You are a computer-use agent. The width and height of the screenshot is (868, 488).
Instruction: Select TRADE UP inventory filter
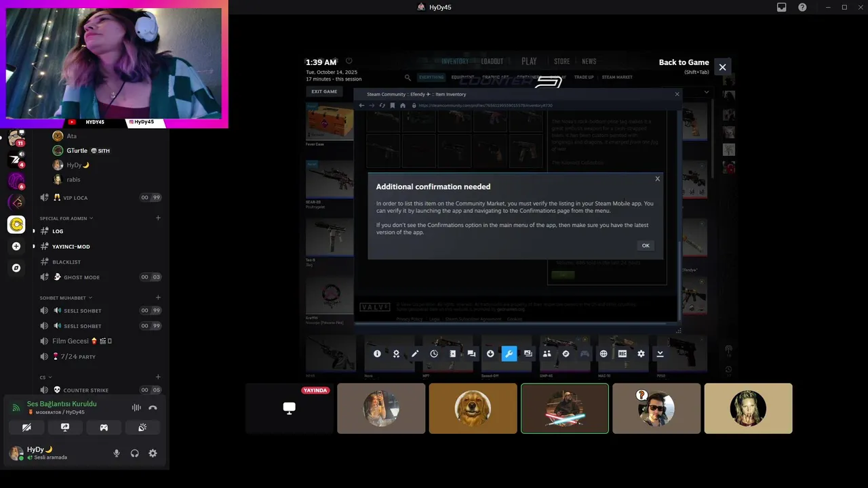click(x=584, y=77)
